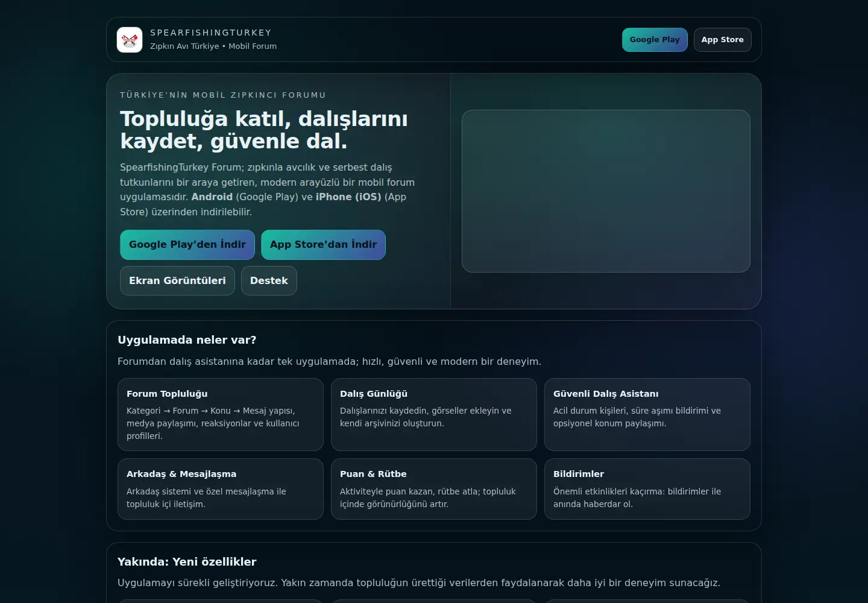
Task: Click bold 'iPhone (iOS)' text in description
Action: tap(348, 197)
